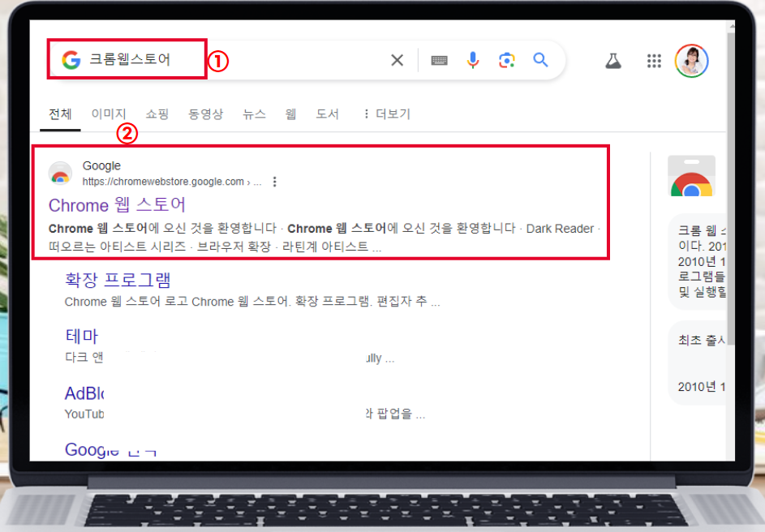Click the Chrome logo knowledge panel thumbnail
Viewport: 765px width, 532px height.
(691, 175)
